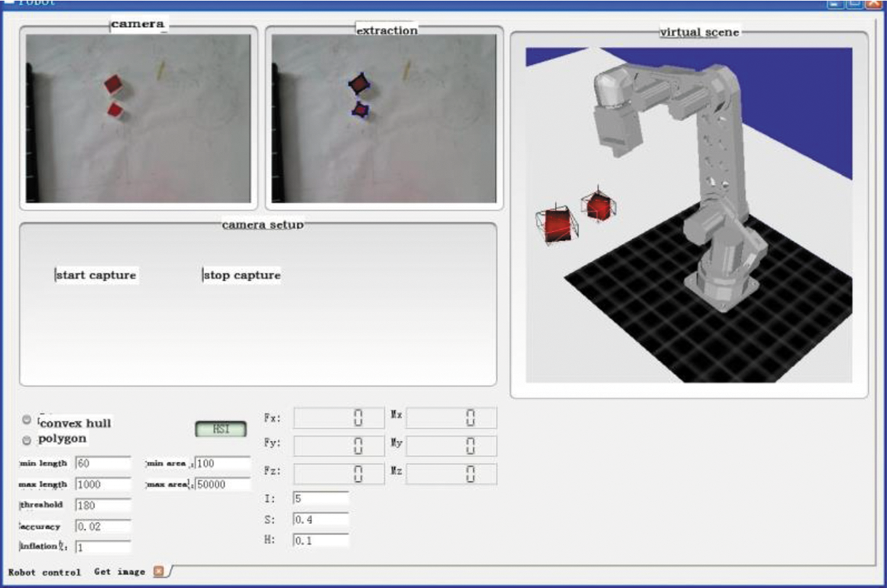Click the start capture button

(x=96, y=275)
